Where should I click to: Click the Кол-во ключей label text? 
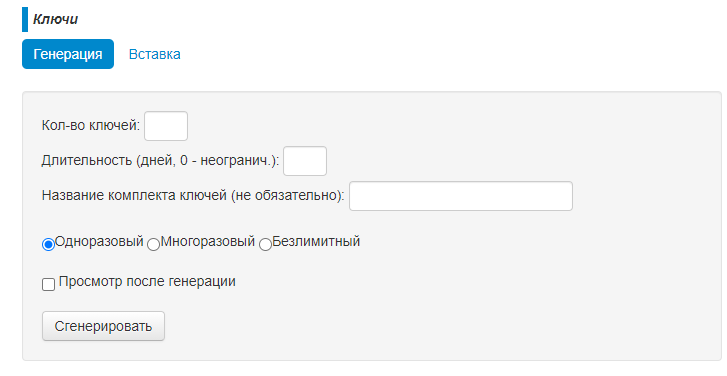pyautogui.click(x=91, y=125)
